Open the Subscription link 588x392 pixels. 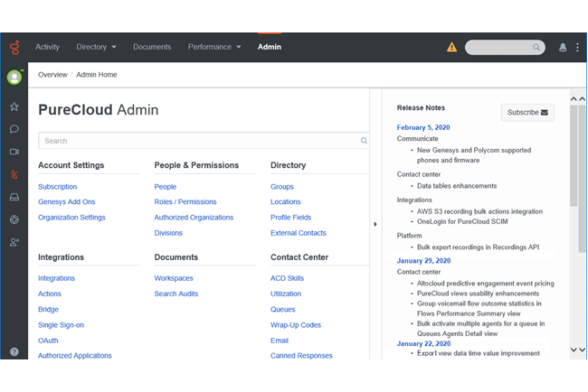58,187
